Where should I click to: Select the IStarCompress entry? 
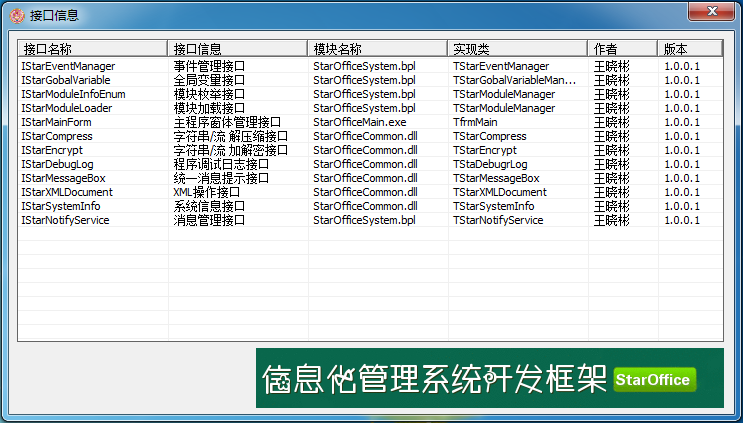pos(57,136)
